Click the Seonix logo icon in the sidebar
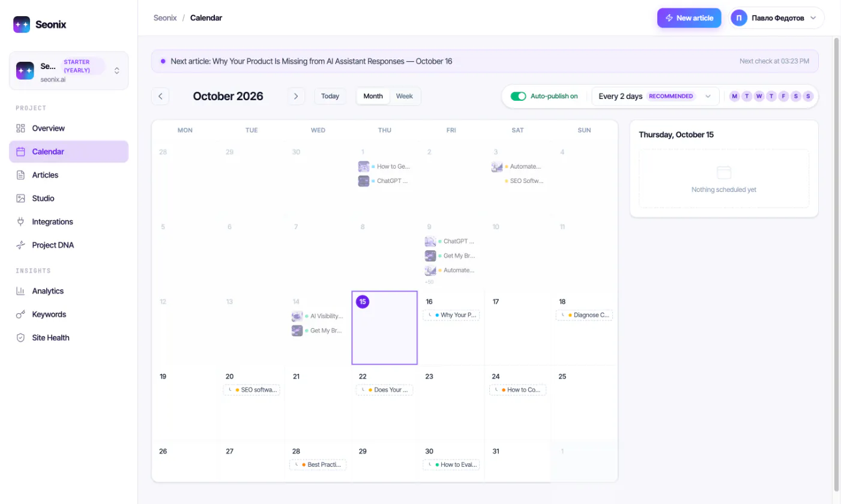841x504 pixels. (x=22, y=25)
